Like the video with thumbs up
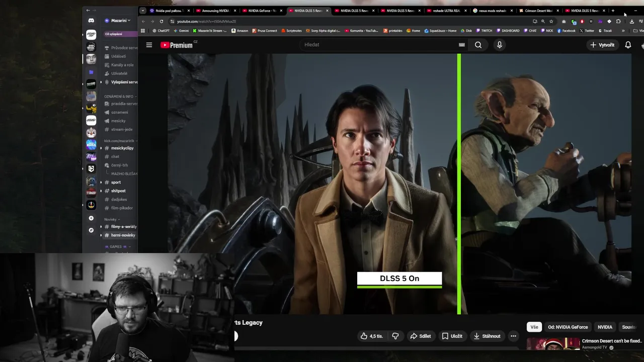Screen dimensions: 644x362 371,336
